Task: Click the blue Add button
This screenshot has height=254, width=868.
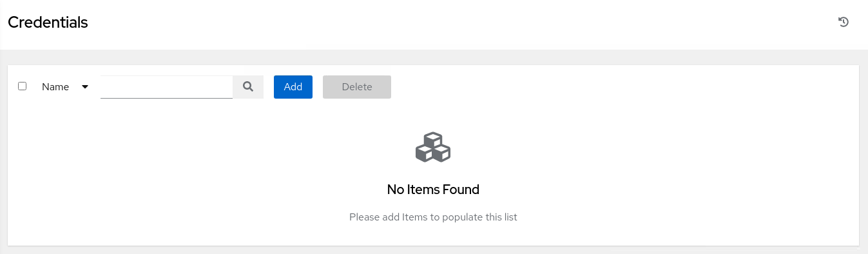Action: pyautogui.click(x=293, y=87)
